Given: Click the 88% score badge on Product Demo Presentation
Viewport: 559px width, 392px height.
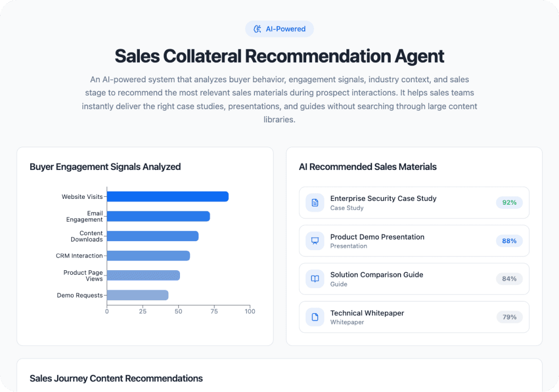Looking at the screenshot, I should [x=509, y=241].
